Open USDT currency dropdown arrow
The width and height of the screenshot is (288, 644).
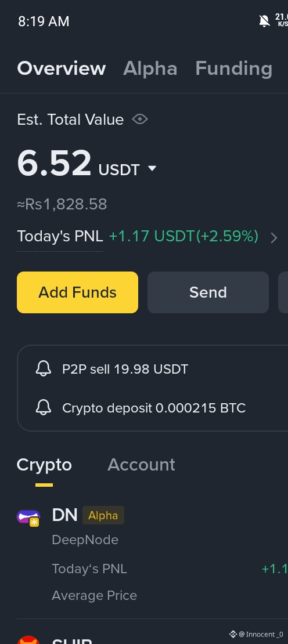[x=152, y=168]
